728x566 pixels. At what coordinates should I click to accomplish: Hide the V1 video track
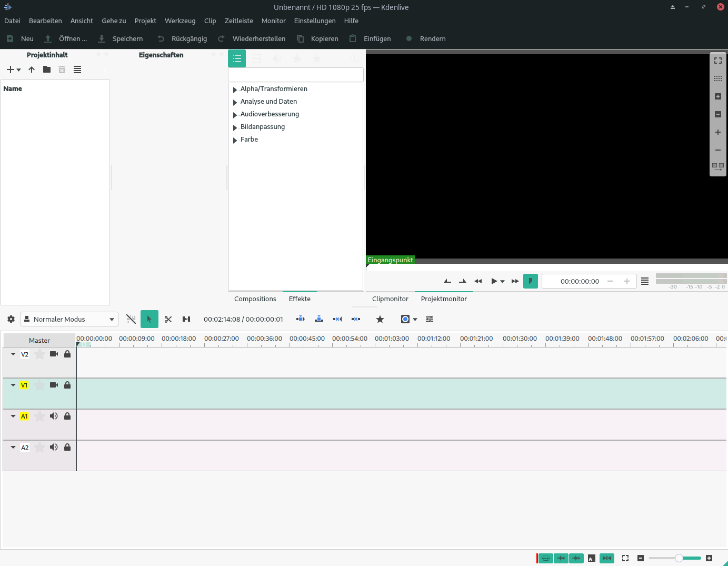click(x=54, y=385)
